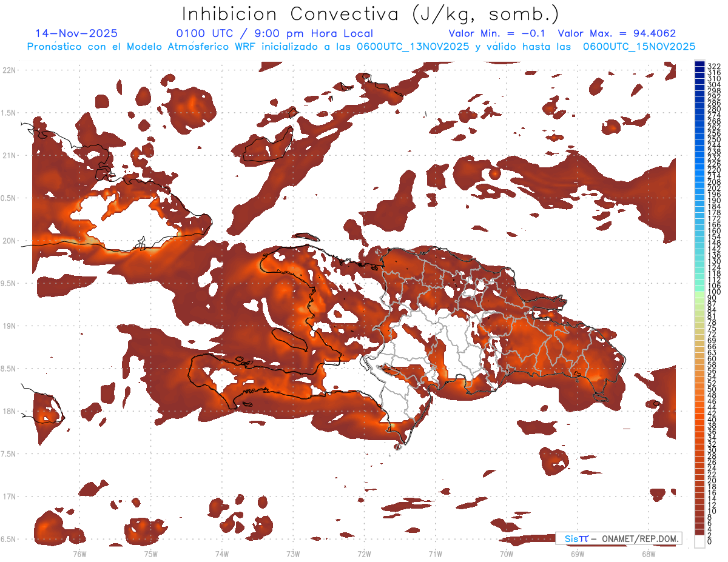Click the '60' color scale value
The image size is (728, 562).
click(x=712, y=358)
